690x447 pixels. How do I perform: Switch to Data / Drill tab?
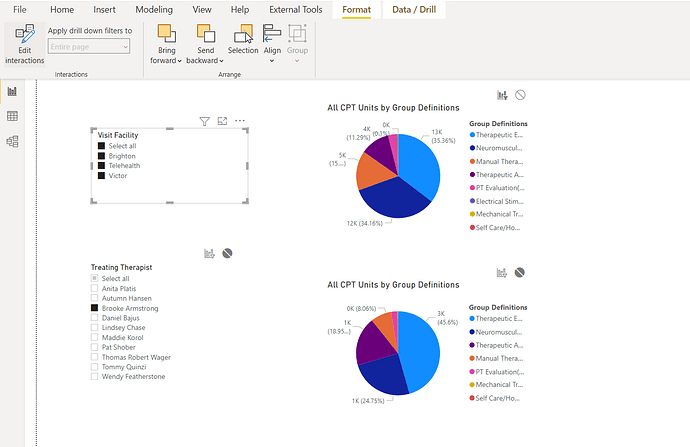pyautogui.click(x=414, y=10)
